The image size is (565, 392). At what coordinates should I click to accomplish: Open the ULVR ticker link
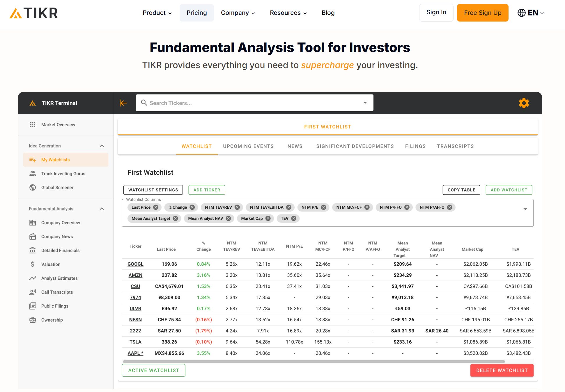click(x=135, y=308)
